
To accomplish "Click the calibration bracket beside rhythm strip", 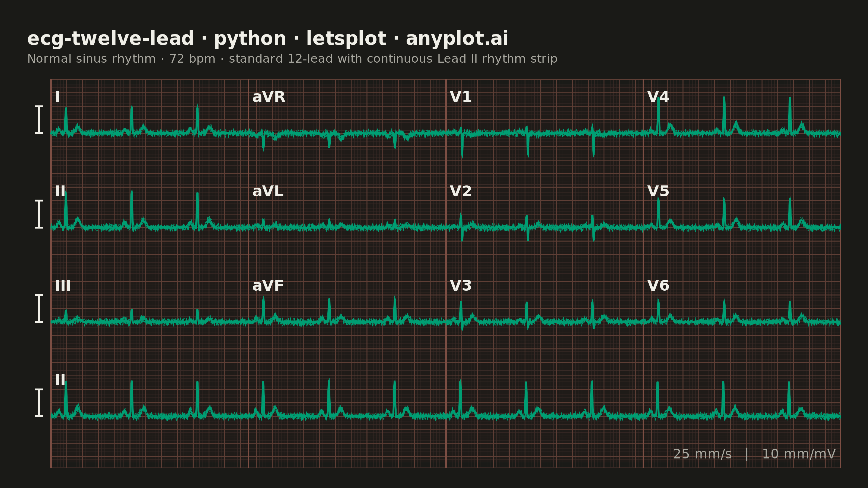I will tap(39, 402).
